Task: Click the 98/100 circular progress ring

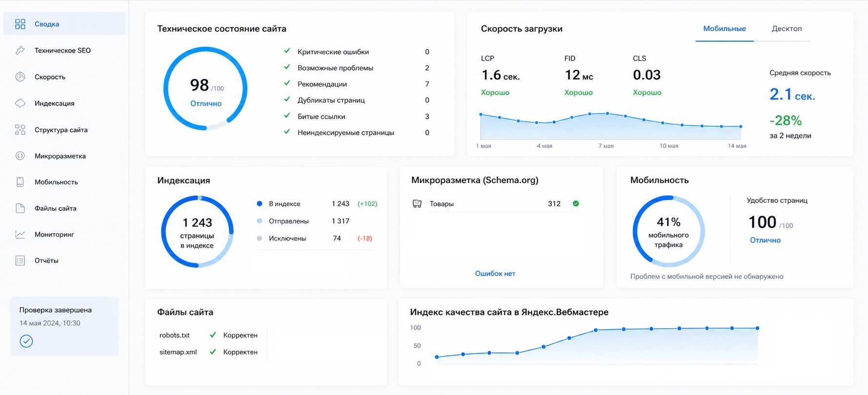Action: (x=205, y=89)
